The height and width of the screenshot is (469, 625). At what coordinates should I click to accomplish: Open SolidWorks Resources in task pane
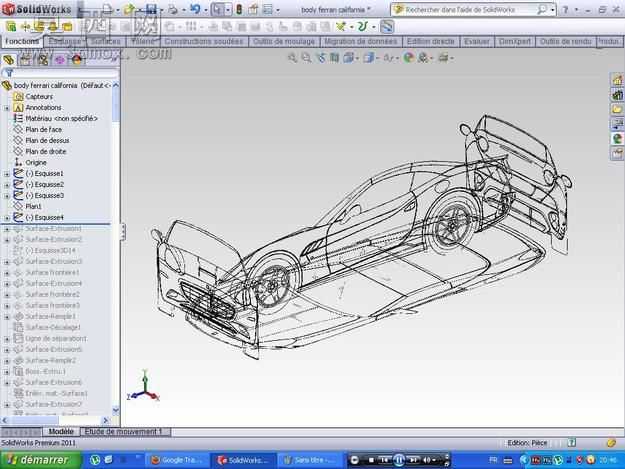617,80
